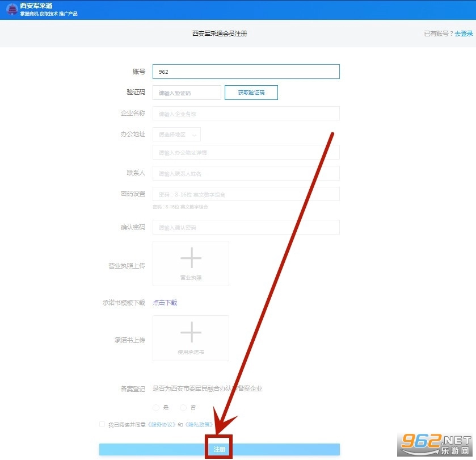This screenshot has height=460, width=476.
Task: Click the 企业名称 input field
Action: click(x=246, y=114)
